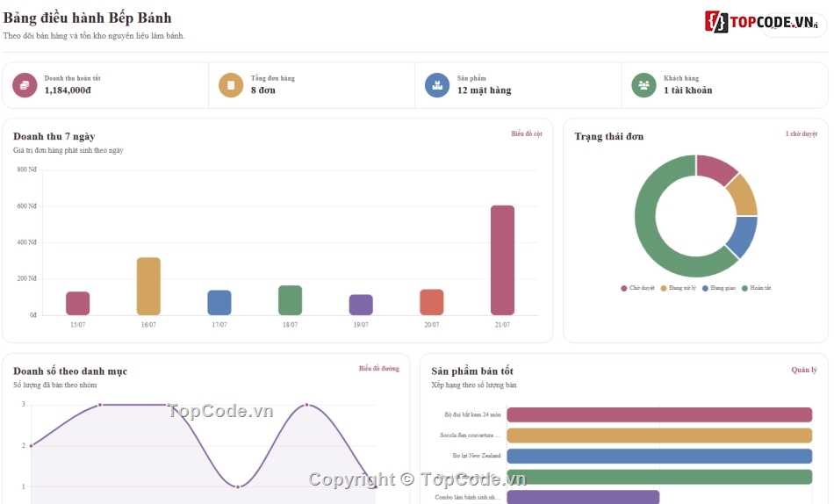This screenshot has height=504, width=834.
Task: Click the Socola đen couverture bar
Action: coord(659,436)
